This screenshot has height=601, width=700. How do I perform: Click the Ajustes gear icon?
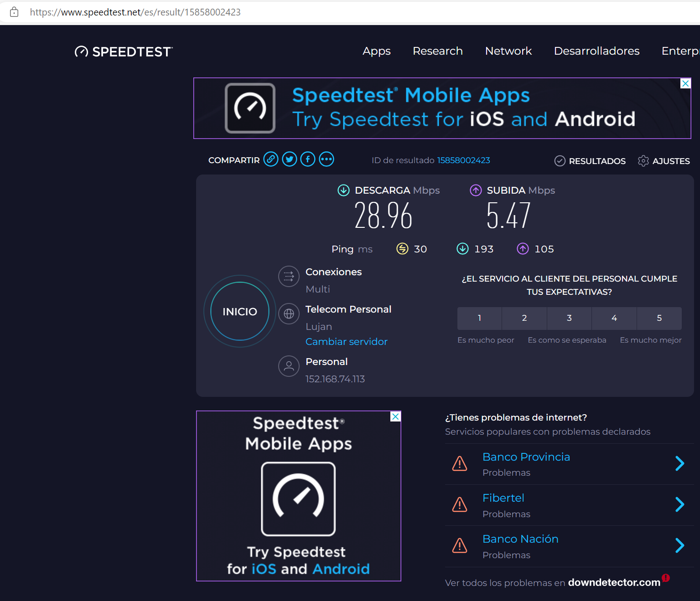pos(643,161)
